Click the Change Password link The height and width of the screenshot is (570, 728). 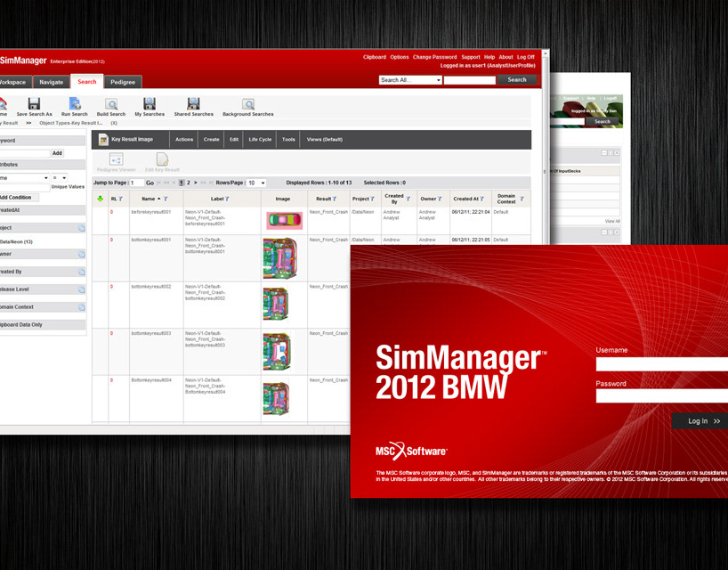pos(434,57)
